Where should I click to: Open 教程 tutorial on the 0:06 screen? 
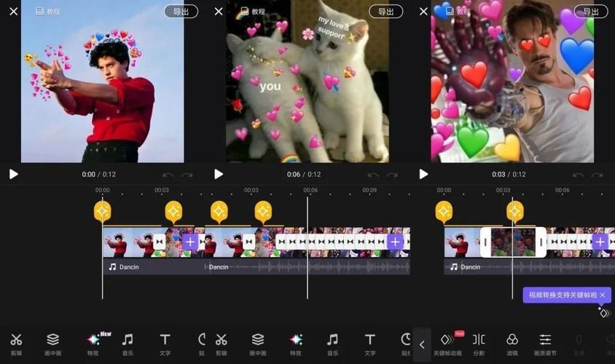[x=253, y=12]
